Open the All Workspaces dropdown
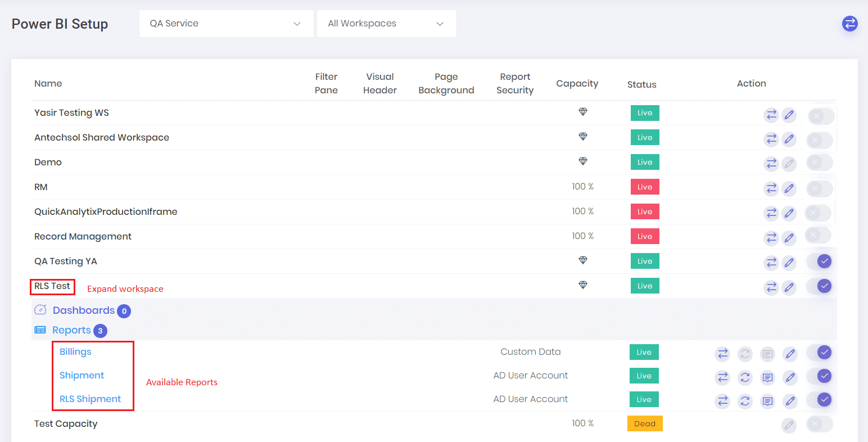 386,24
